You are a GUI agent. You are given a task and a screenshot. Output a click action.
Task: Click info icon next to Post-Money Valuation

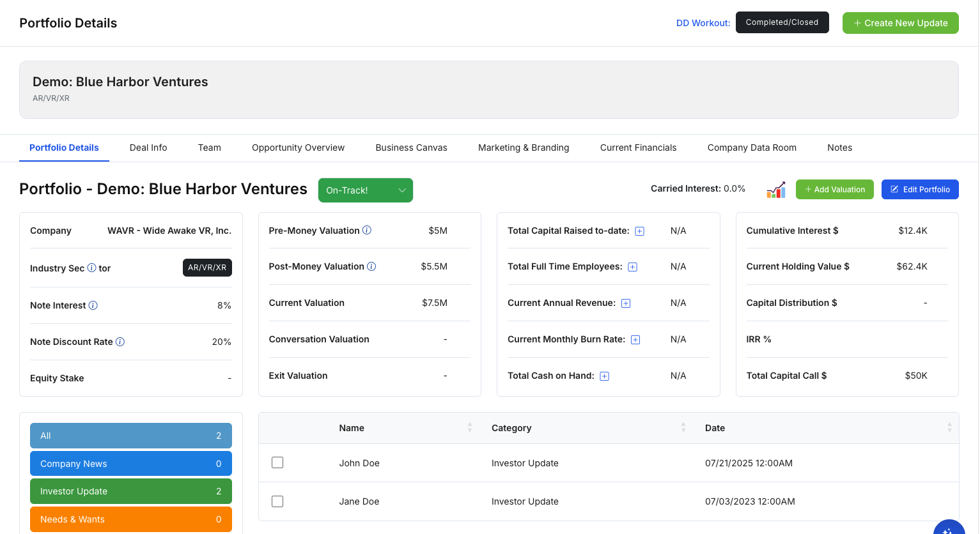pyautogui.click(x=371, y=266)
